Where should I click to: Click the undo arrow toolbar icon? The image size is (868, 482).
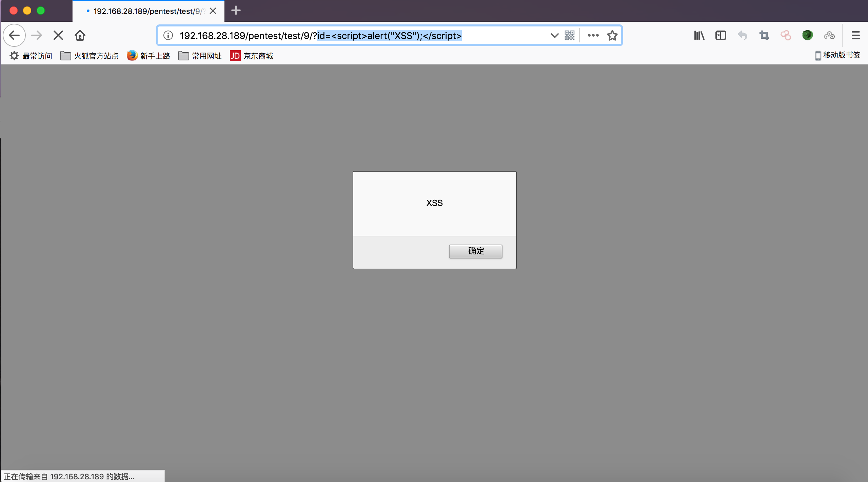click(x=743, y=35)
